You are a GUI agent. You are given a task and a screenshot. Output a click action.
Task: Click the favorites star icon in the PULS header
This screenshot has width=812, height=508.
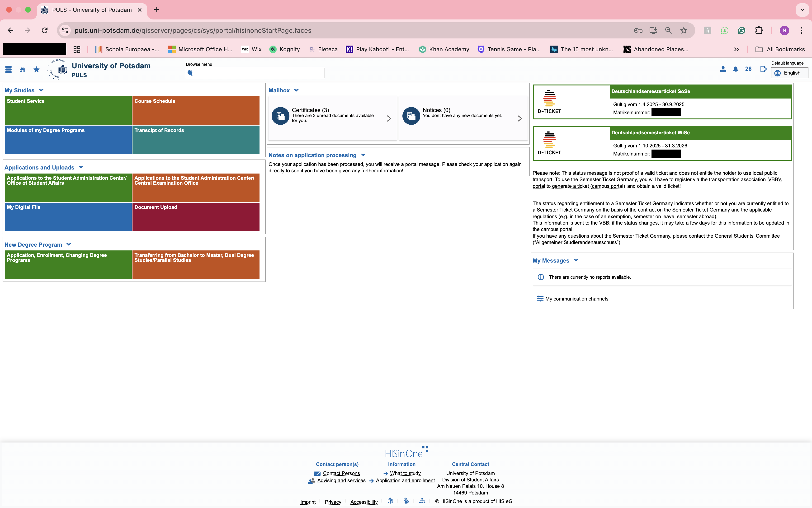pos(36,70)
